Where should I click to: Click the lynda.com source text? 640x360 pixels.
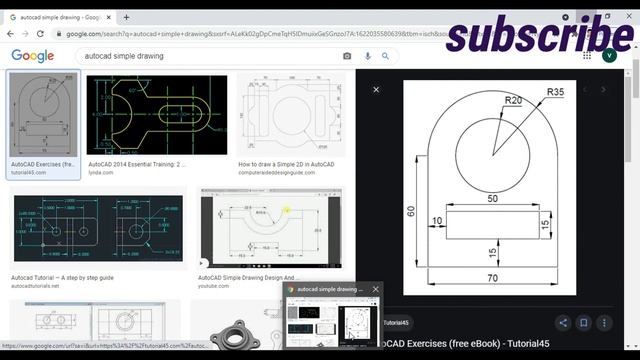(x=101, y=173)
